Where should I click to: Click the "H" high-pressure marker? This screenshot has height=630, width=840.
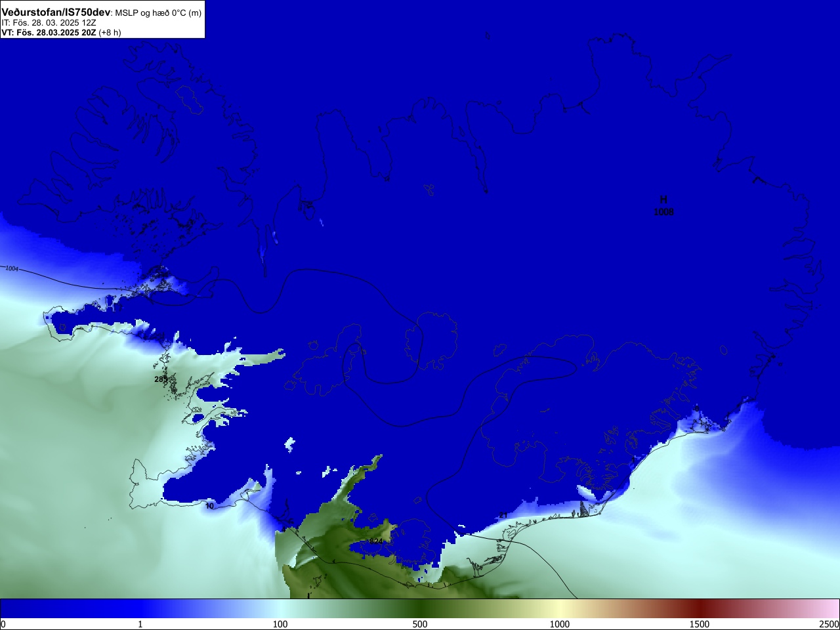(x=663, y=199)
